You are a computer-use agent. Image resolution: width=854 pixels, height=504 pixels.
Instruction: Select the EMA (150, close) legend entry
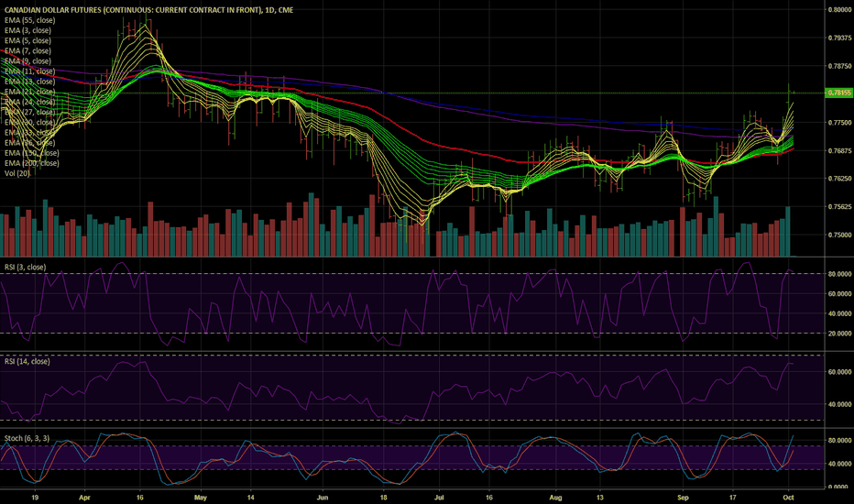pos(31,153)
